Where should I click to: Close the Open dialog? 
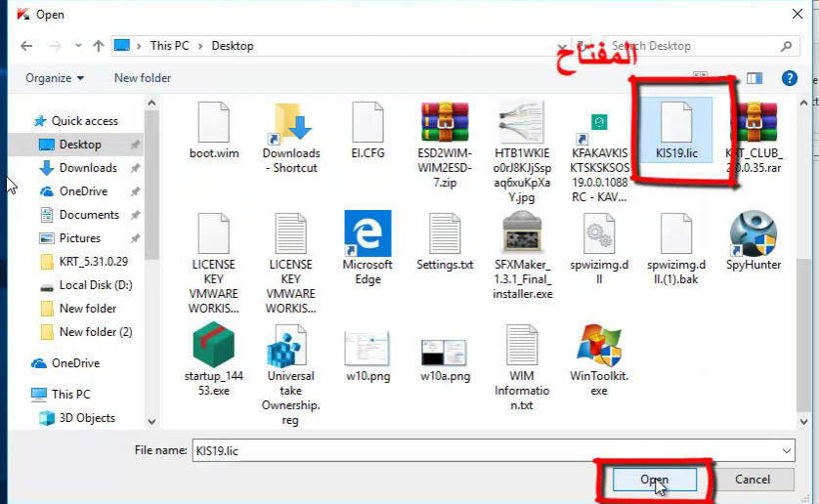coord(797,14)
